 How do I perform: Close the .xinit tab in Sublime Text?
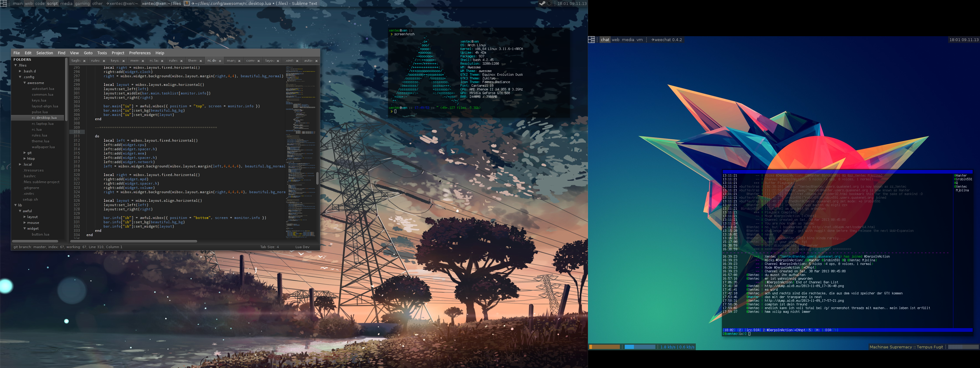tap(297, 61)
